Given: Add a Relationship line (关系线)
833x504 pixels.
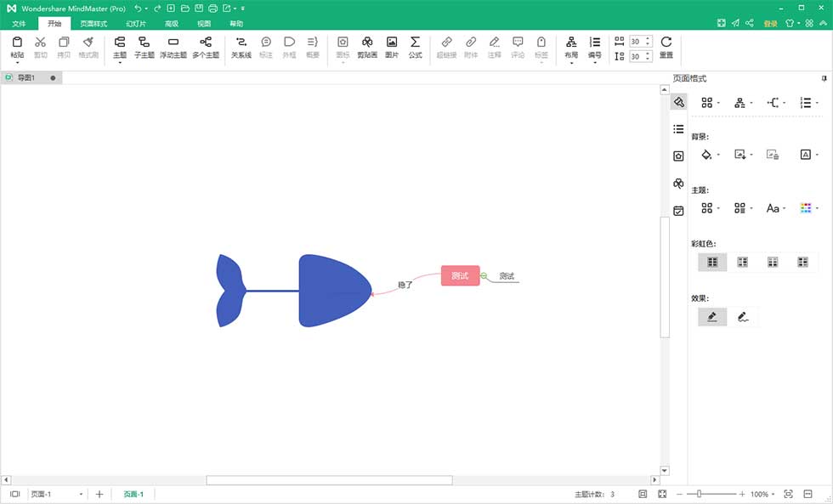Looking at the screenshot, I should coord(241,48).
